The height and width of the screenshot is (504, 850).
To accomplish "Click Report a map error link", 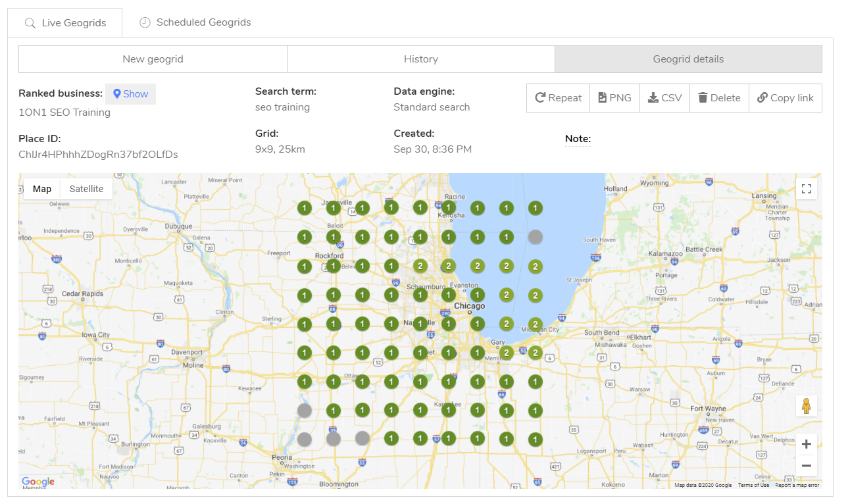I will pyautogui.click(x=797, y=485).
